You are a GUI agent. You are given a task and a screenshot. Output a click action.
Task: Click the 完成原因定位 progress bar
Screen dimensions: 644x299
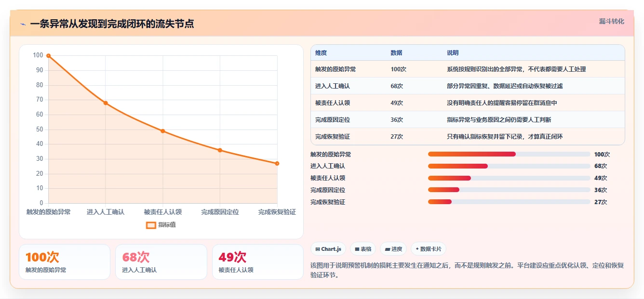click(x=509, y=190)
